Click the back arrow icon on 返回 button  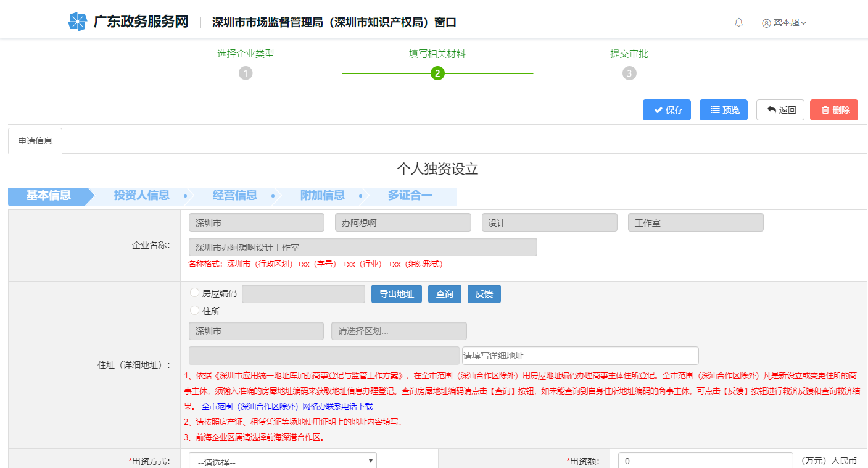pyautogui.click(x=771, y=109)
